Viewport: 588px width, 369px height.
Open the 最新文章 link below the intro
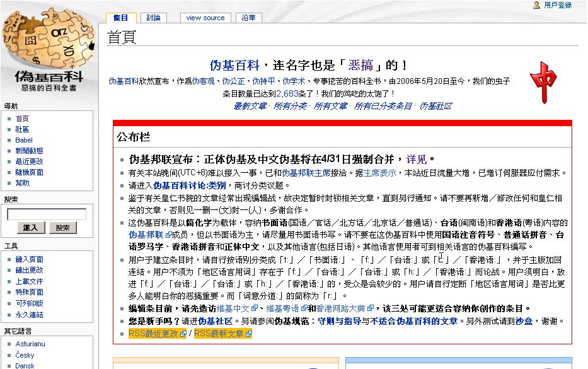tap(250, 106)
